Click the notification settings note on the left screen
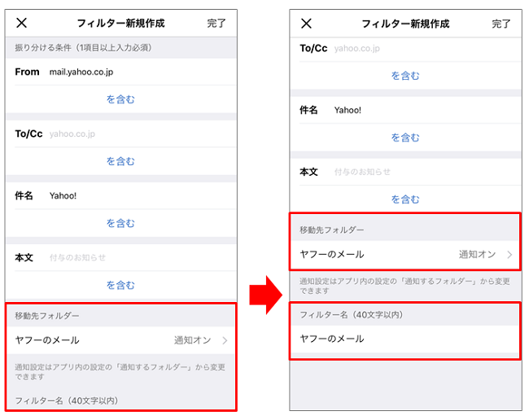 point(120,371)
